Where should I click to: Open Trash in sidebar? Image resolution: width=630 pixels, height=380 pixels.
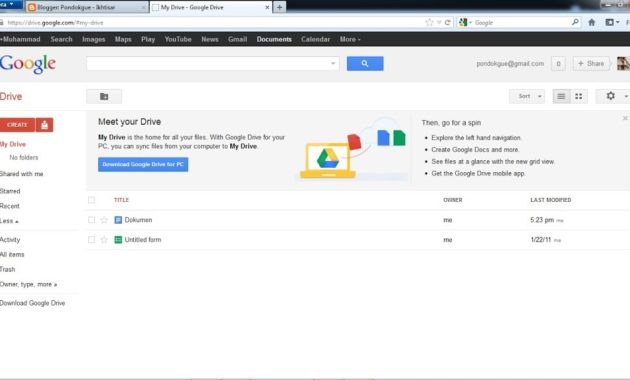pyautogui.click(x=8, y=270)
